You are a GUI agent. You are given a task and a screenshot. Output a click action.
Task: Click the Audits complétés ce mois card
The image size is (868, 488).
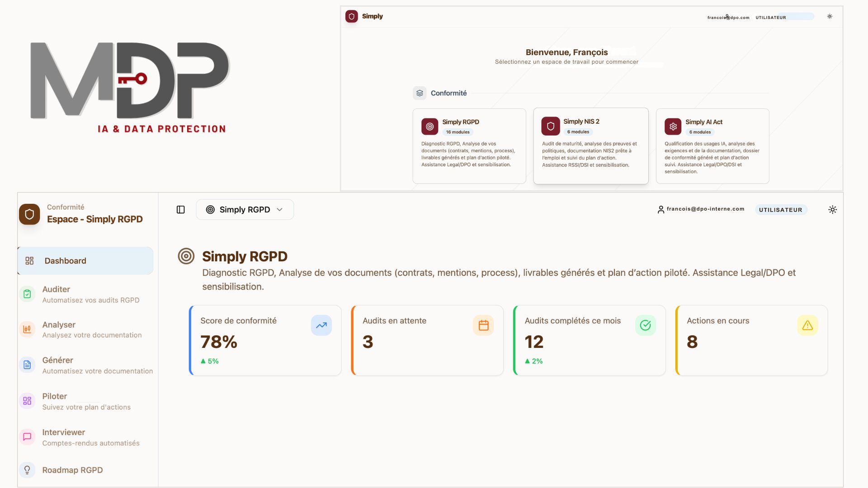coord(589,340)
